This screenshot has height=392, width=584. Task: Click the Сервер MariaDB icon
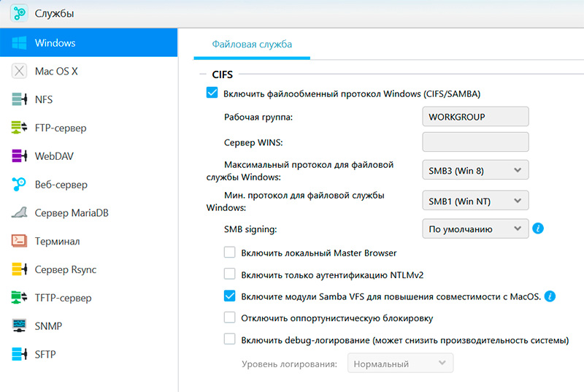(19, 213)
